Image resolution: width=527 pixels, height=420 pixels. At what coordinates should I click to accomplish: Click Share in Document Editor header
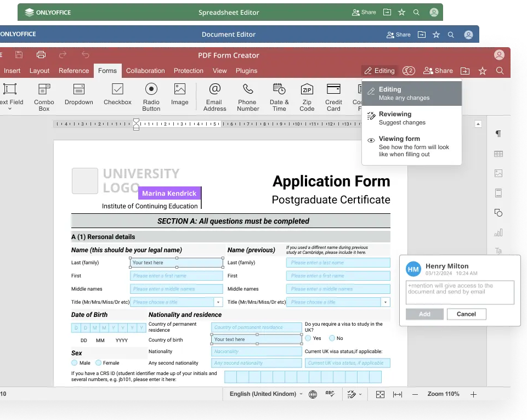tap(398, 35)
